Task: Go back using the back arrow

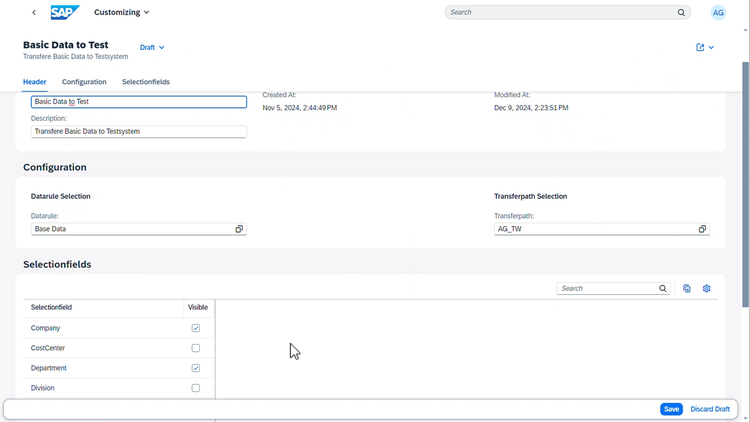Action: pos(33,12)
